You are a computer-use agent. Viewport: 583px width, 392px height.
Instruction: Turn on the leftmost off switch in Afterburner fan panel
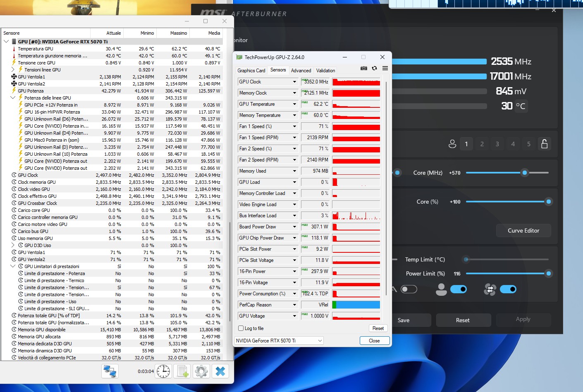coord(409,289)
